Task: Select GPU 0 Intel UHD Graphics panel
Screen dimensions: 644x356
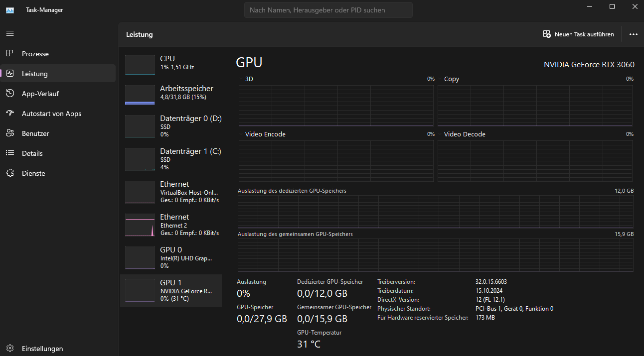Action: coord(170,257)
